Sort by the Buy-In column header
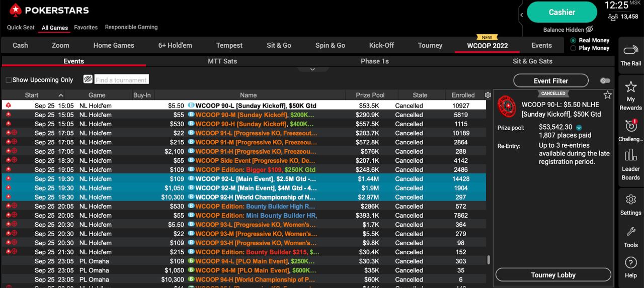644x288 pixels. [x=142, y=95]
